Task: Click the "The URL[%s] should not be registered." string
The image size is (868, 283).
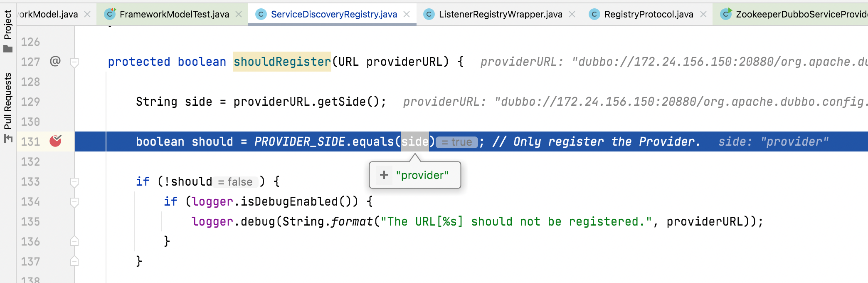Action: click(516, 221)
